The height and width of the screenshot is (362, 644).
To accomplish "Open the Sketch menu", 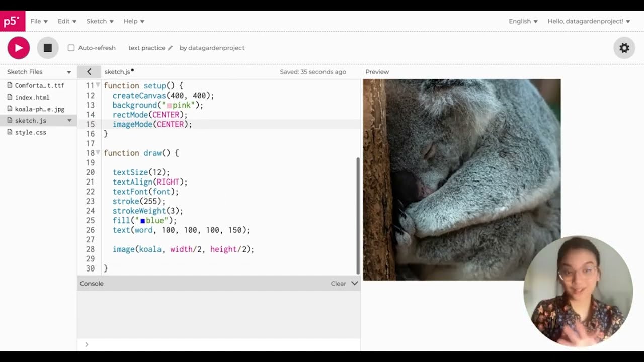I will tap(100, 21).
